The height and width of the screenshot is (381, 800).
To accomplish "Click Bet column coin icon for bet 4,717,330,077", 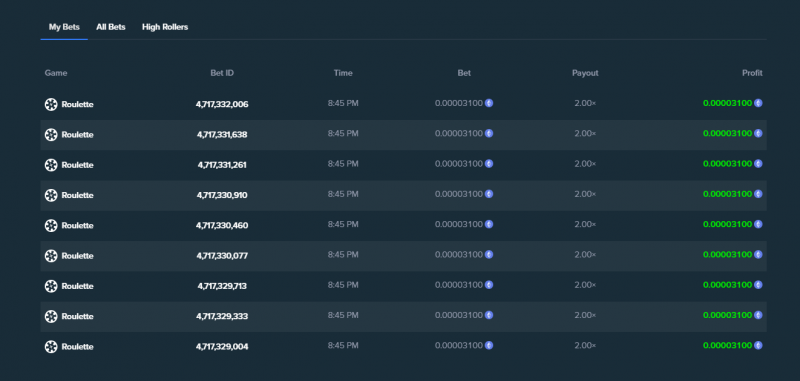I will [489, 255].
